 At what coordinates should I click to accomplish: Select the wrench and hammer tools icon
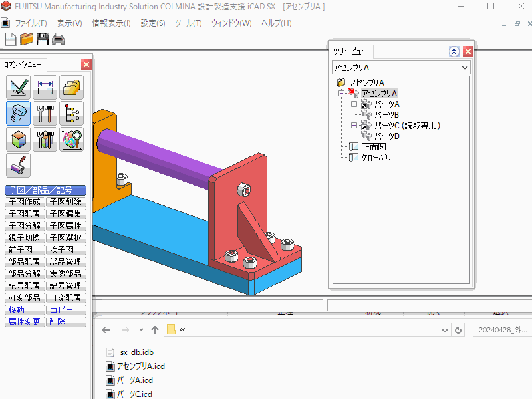(45, 114)
